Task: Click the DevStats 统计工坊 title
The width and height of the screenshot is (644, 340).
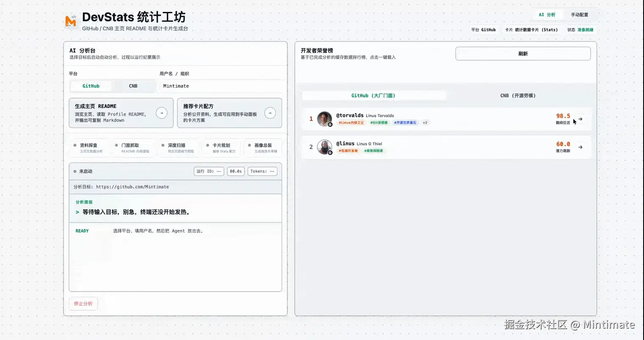Action: [x=134, y=17]
